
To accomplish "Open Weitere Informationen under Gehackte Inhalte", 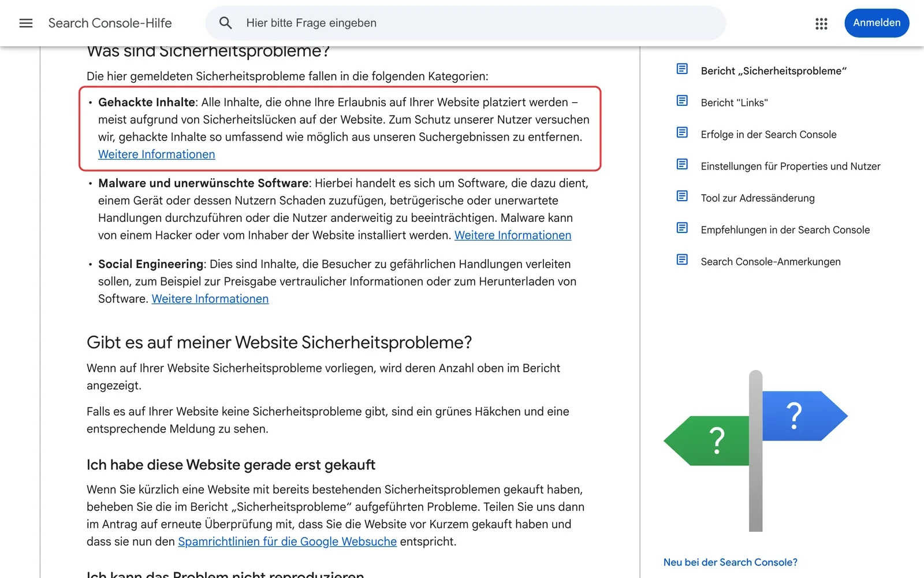I will click(157, 154).
